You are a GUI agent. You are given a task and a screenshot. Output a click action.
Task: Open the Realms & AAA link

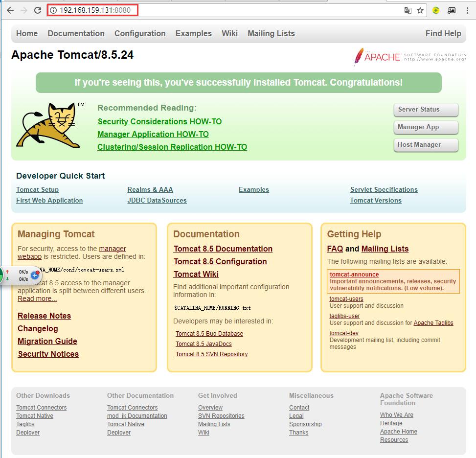click(150, 189)
